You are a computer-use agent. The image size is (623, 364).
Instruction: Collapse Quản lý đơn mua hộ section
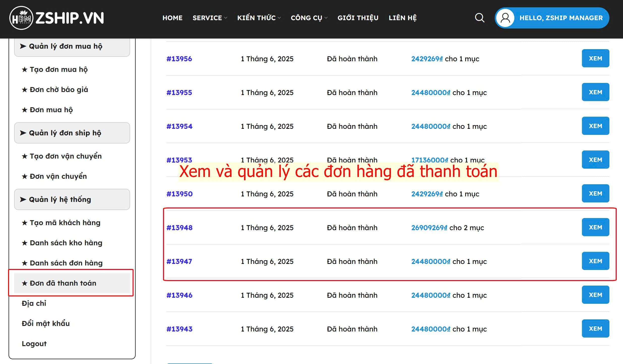pyautogui.click(x=72, y=46)
